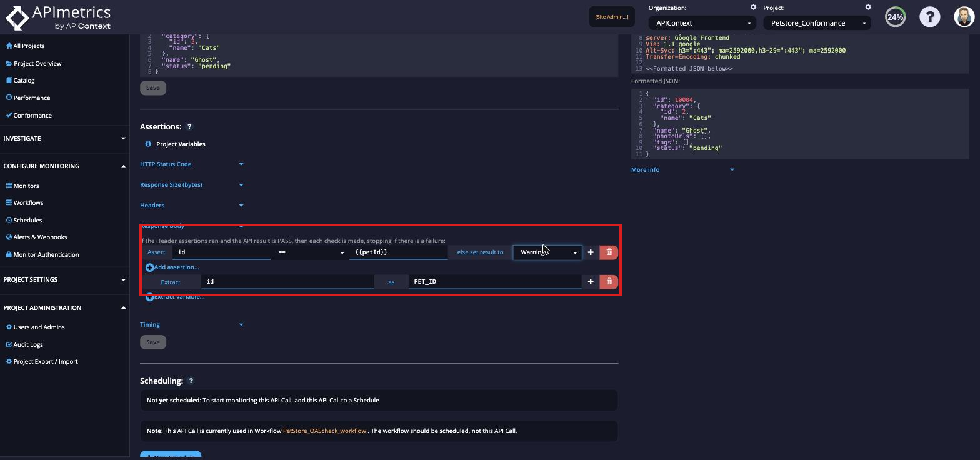This screenshot has width=980, height=460.
Task: Open the help question mark icon
Action: (x=930, y=17)
